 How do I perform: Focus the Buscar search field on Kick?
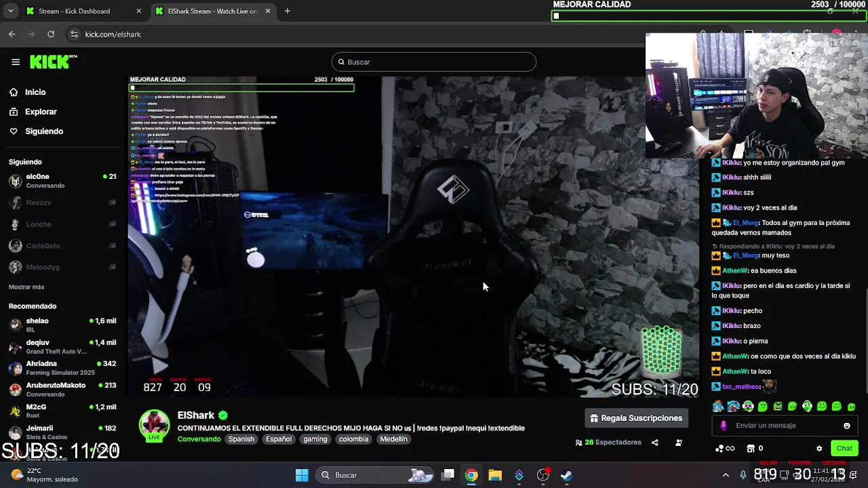coord(434,62)
